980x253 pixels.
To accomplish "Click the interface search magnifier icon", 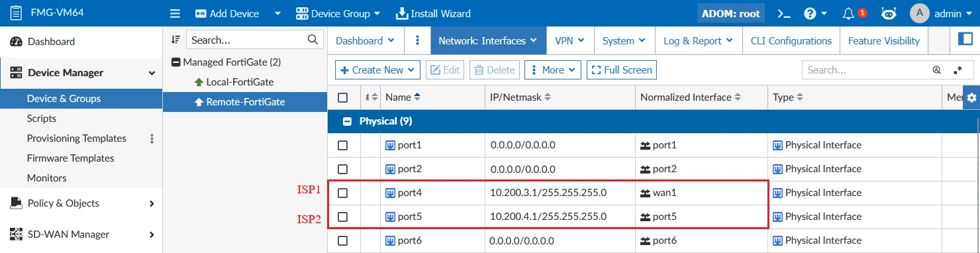I will pos(937,70).
